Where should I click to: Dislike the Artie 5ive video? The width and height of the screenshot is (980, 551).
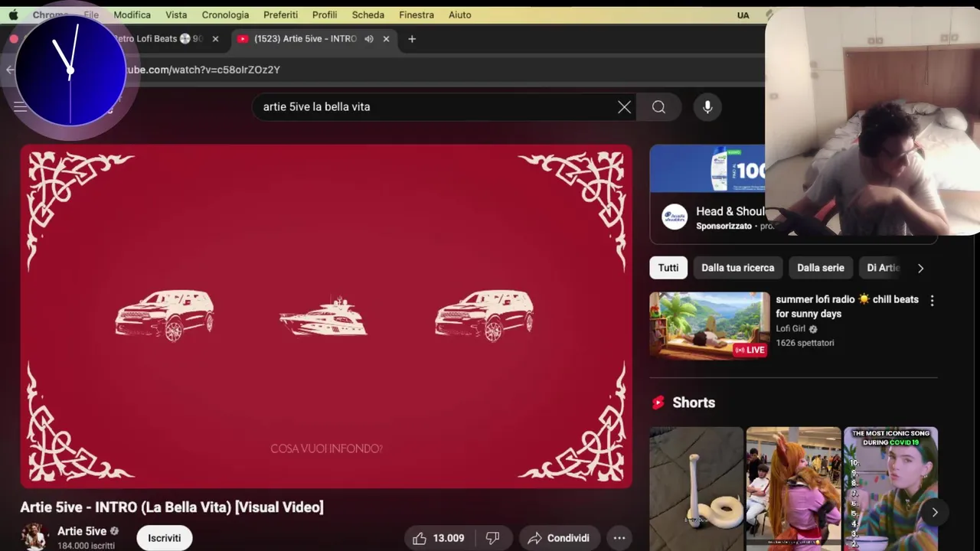point(493,538)
